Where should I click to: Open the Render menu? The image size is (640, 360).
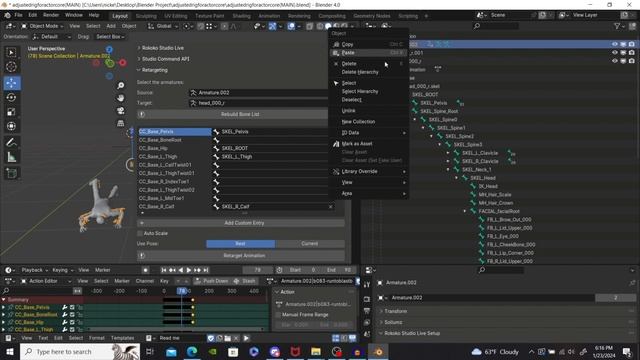51,15
